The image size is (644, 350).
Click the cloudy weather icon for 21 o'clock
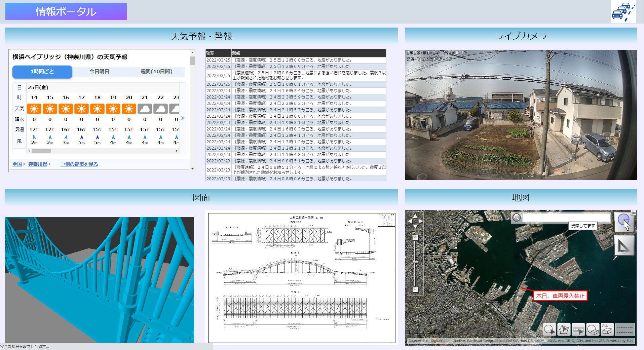145,109
